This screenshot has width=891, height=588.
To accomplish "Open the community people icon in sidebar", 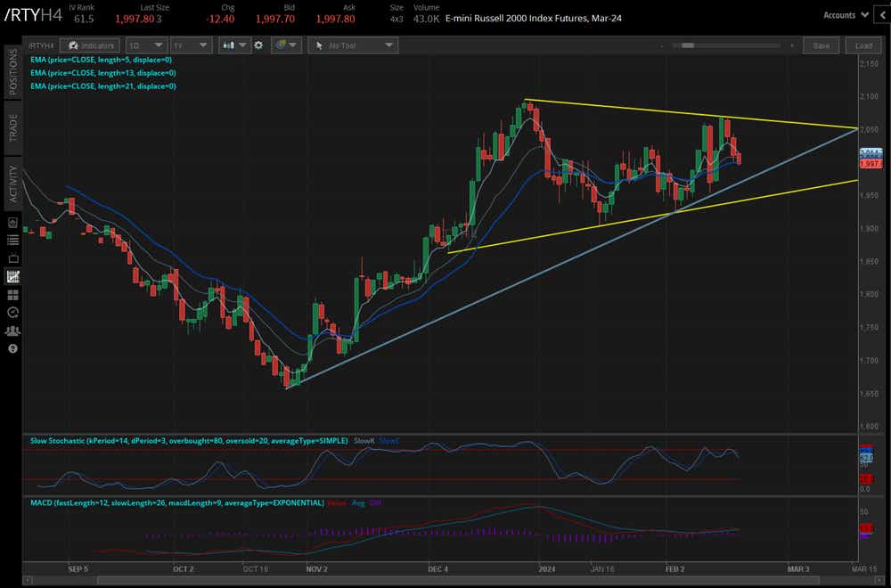I will (x=12, y=330).
